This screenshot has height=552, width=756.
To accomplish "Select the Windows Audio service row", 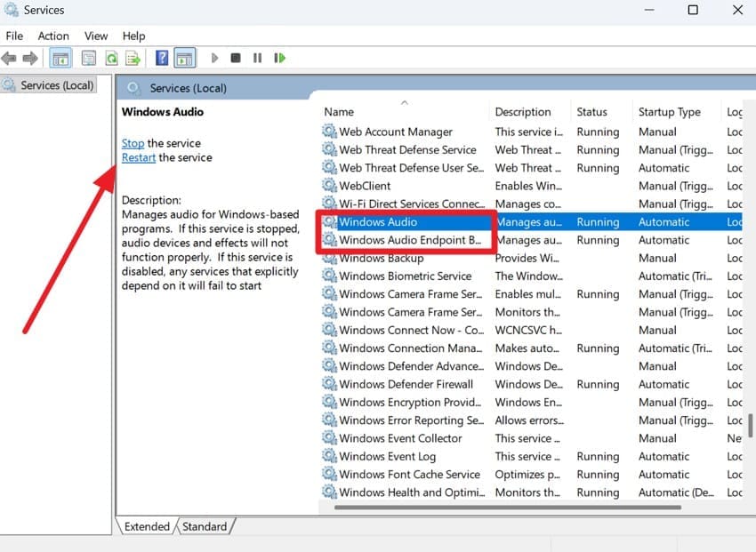I will (530, 221).
